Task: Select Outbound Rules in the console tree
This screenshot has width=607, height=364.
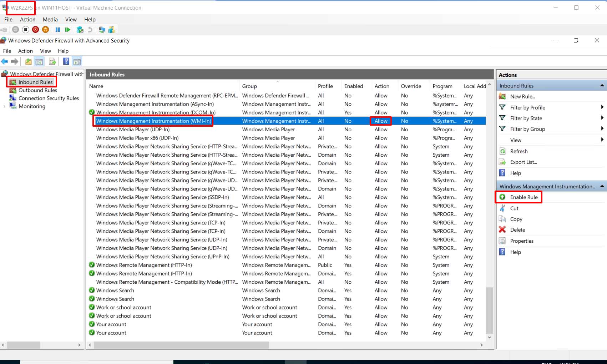Action: tap(37, 90)
